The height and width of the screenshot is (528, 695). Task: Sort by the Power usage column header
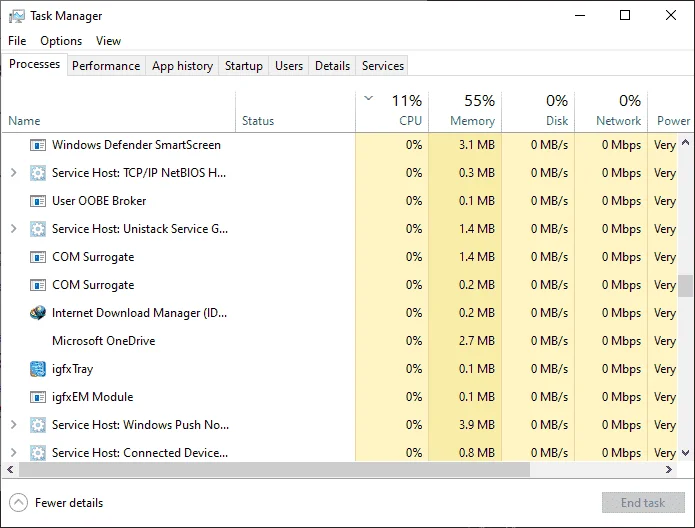[671, 112]
